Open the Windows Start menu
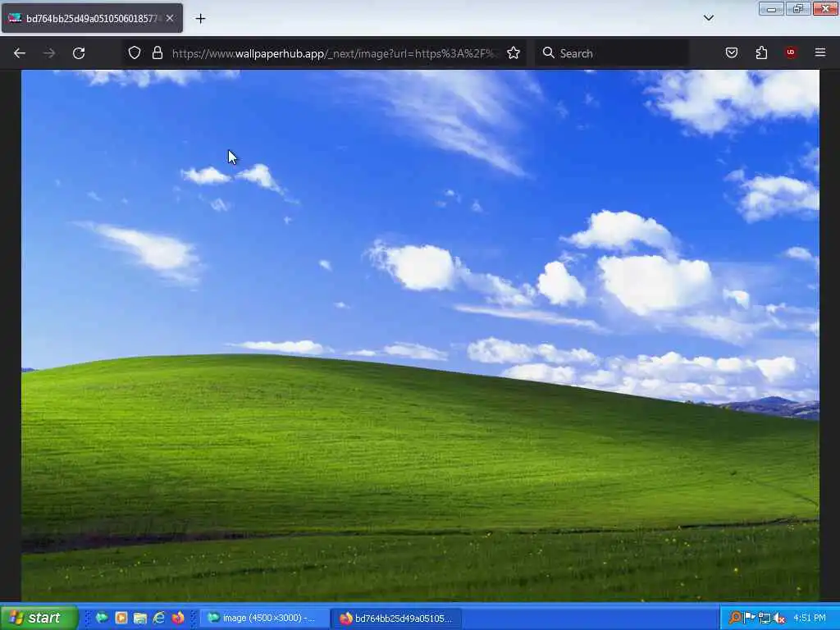This screenshot has height=630, width=840. point(39,618)
